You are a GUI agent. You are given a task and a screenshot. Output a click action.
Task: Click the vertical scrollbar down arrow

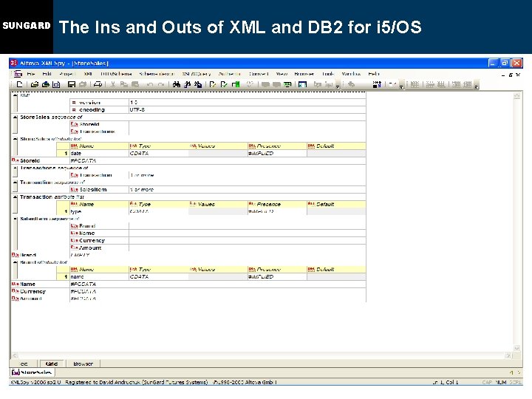coord(517,348)
